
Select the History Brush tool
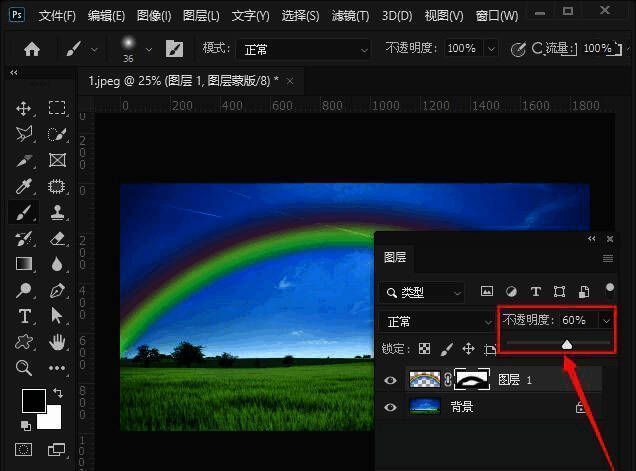[x=24, y=239]
